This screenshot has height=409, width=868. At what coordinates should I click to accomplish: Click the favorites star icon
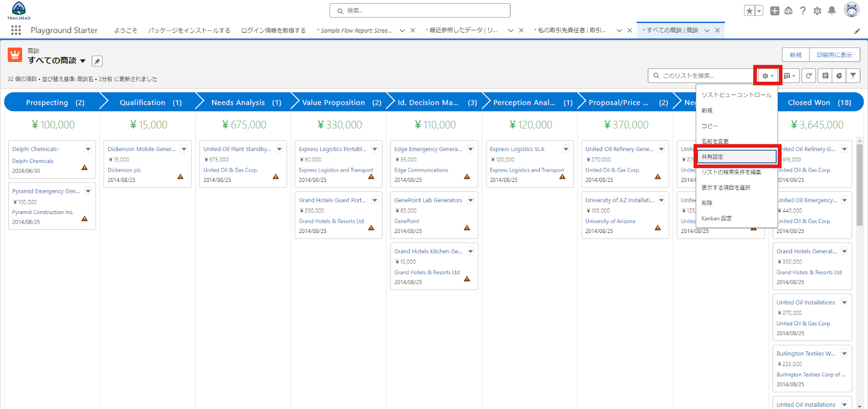750,11
